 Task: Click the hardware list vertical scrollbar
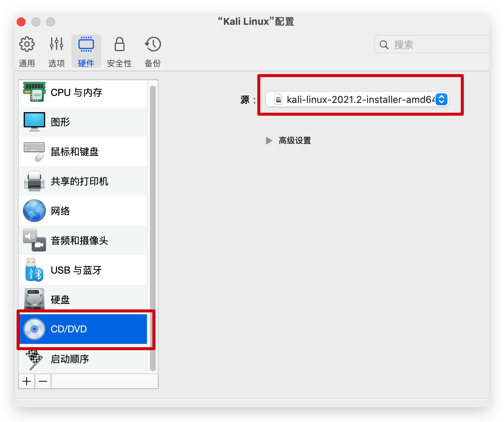click(x=153, y=228)
